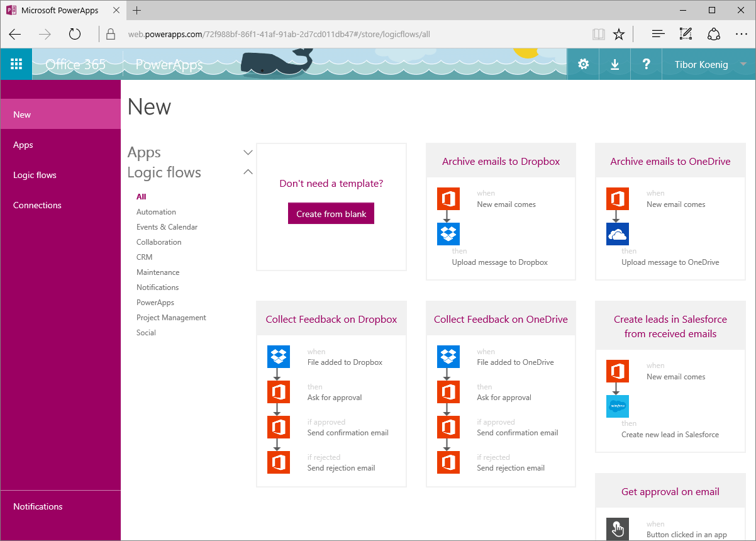The height and width of the screenshot is (541, 756).
Task: Add page to favorites with the star icon
Action: 619,34
